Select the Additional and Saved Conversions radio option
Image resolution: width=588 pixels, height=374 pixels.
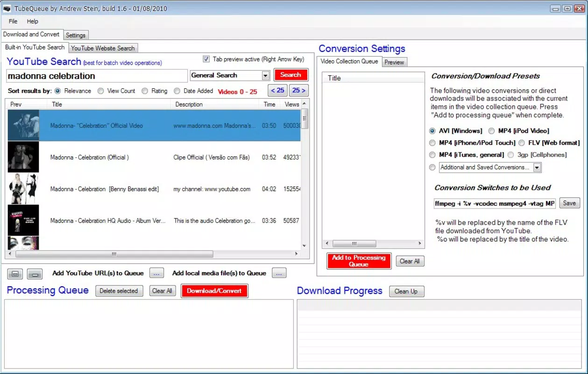pos(432,167)
